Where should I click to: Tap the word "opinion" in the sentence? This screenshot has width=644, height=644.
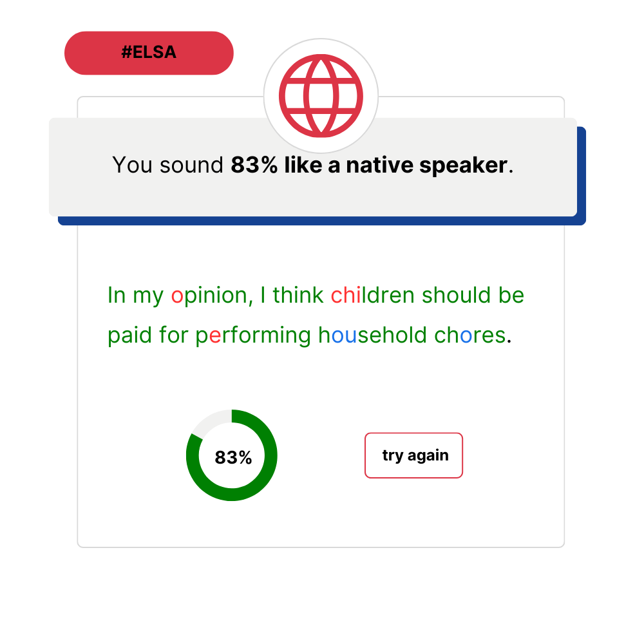click(x=209, y=296)
